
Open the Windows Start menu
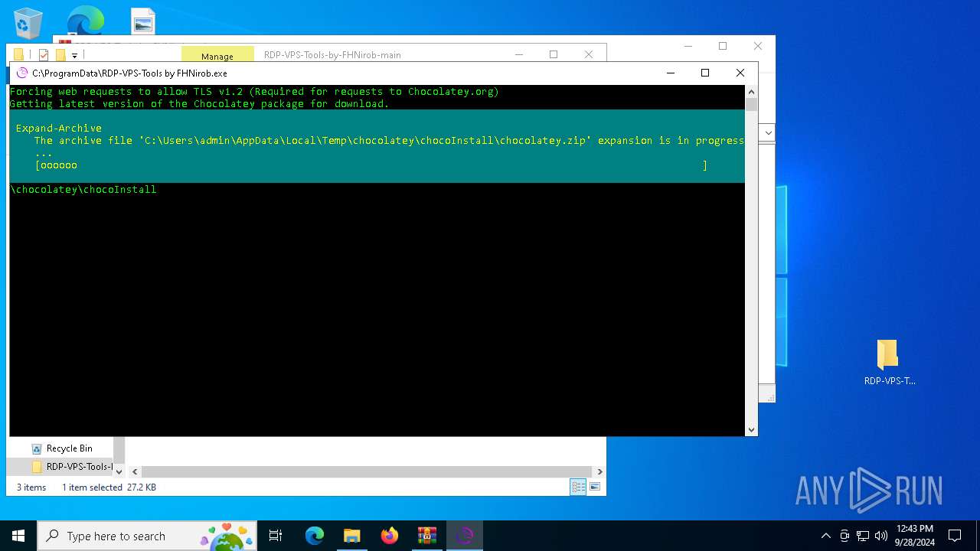click(x=18, y=536)
